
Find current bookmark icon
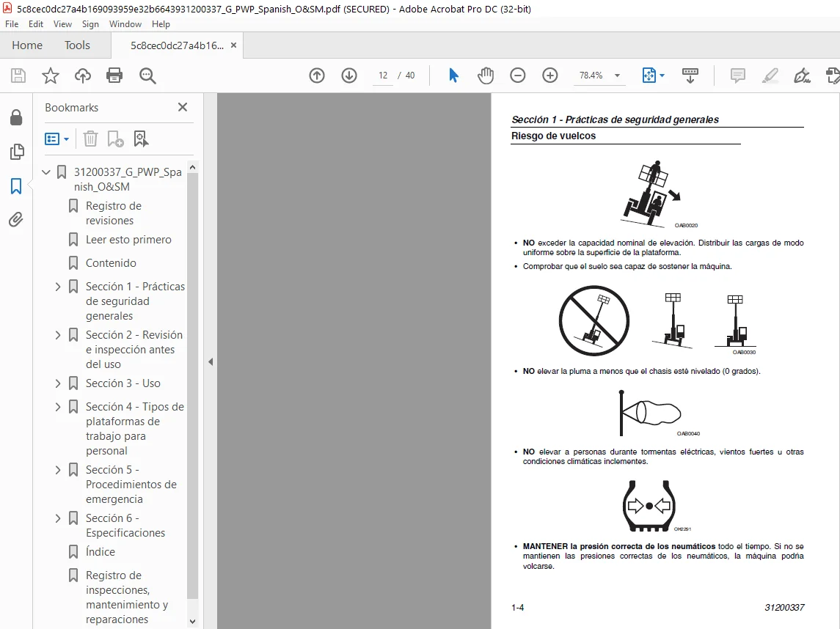pyautogui.click(x=141, y=139)
